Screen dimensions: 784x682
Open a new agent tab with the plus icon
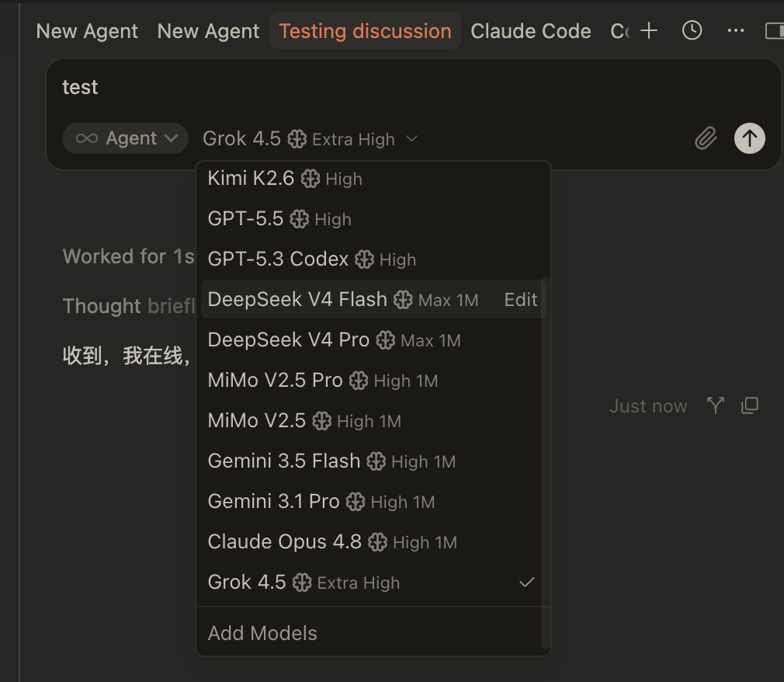pyautogui.click(x=649, y=30)
